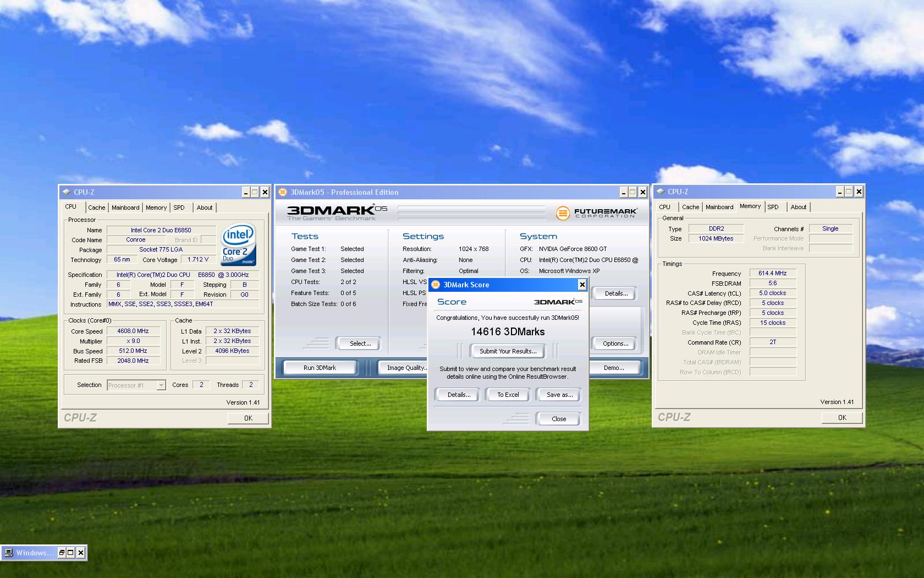Click the 14616 3DMarks score text

(x=508, y=332)
